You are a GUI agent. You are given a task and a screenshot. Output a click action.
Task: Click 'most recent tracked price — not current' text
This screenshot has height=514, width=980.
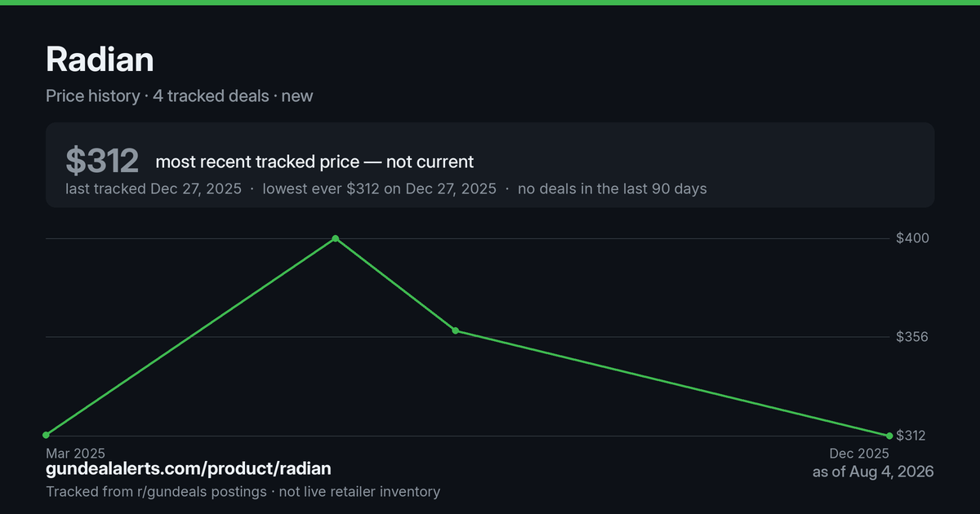(x=314, y=162)
